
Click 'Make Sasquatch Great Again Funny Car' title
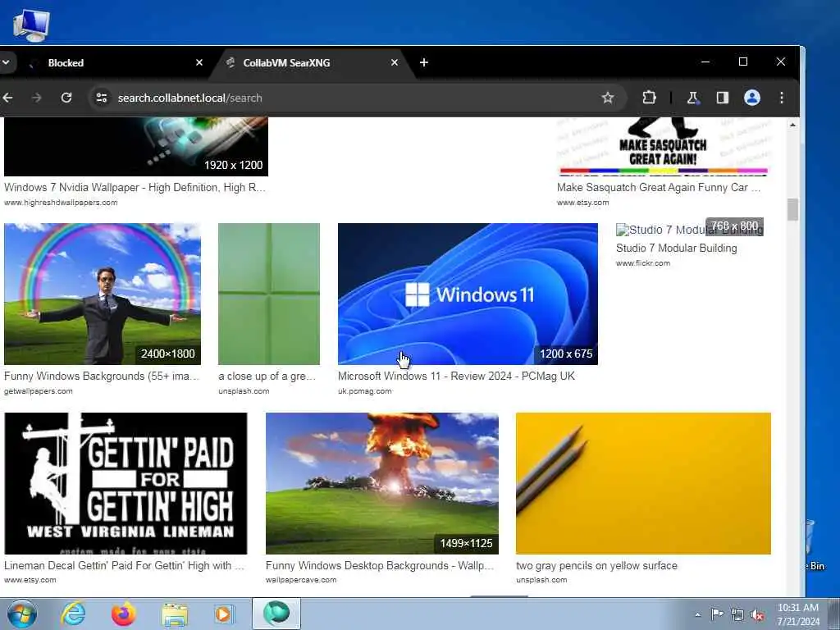659,188
